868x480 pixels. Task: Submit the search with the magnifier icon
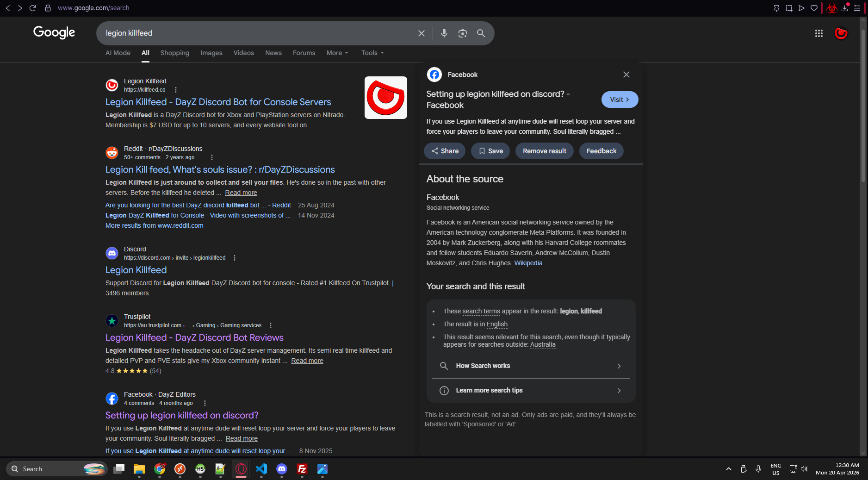(481, 33)
